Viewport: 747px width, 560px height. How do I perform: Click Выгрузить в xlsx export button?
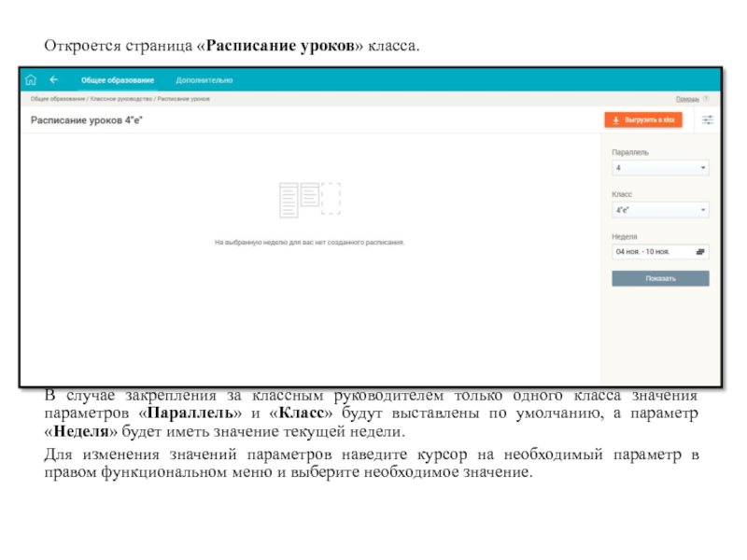[643, 120]
